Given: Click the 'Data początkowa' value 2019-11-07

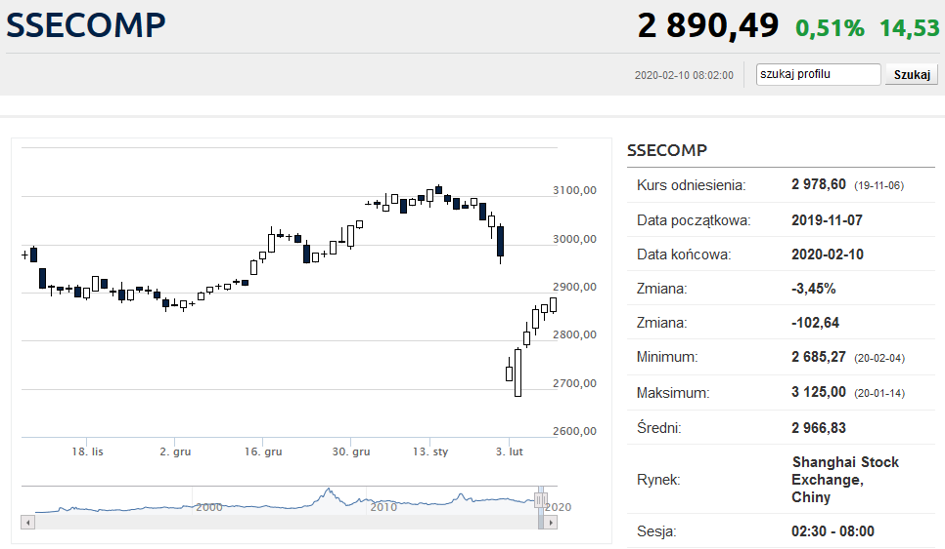Looking at the screenshot, I should coord(827,220).
